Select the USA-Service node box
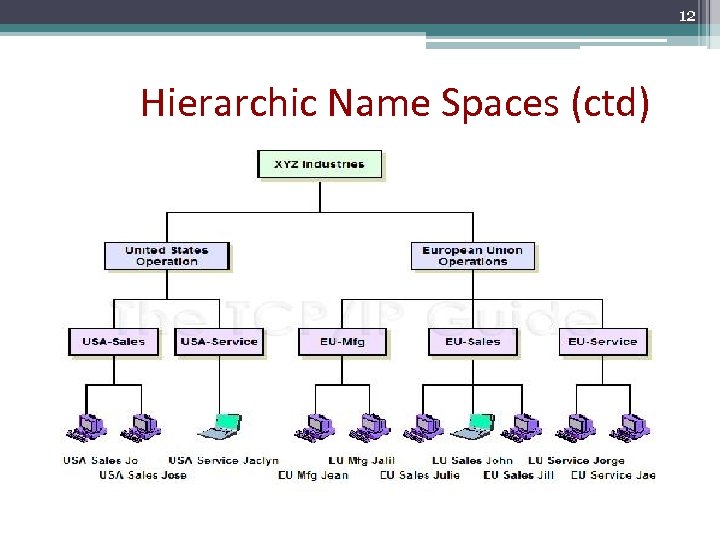720x540 pixels. pos(219,342)
